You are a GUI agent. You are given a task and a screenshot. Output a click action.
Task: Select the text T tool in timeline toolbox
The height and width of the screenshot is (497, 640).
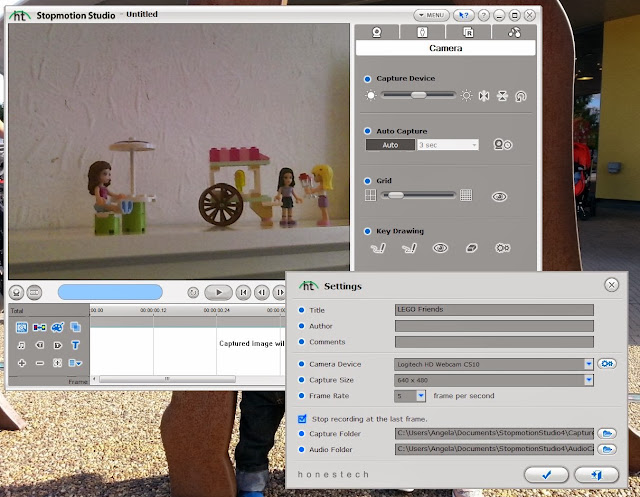(x=75, y=345)
